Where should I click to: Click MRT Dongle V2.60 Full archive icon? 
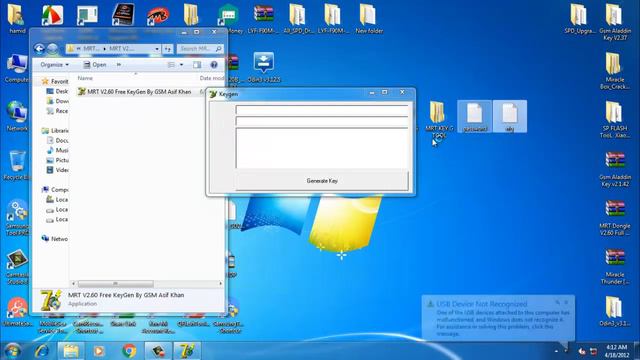(x=615, y=217)
